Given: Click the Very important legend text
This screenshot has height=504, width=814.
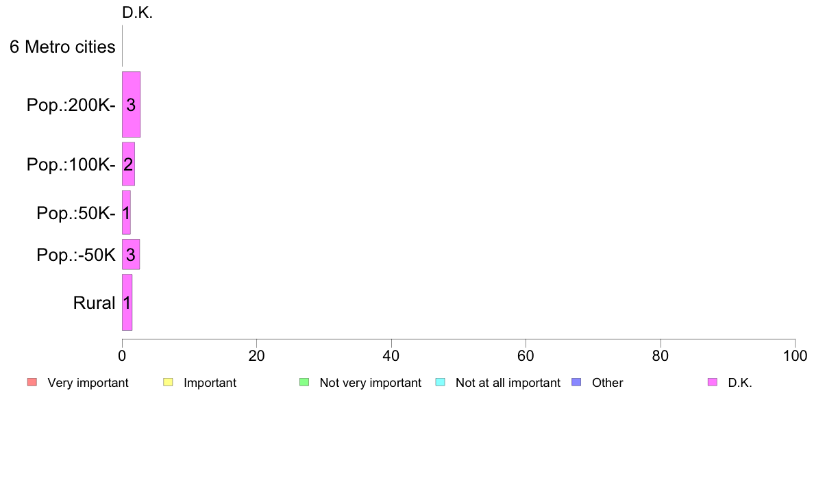Looking at the screenshot, I should point(88,383).
